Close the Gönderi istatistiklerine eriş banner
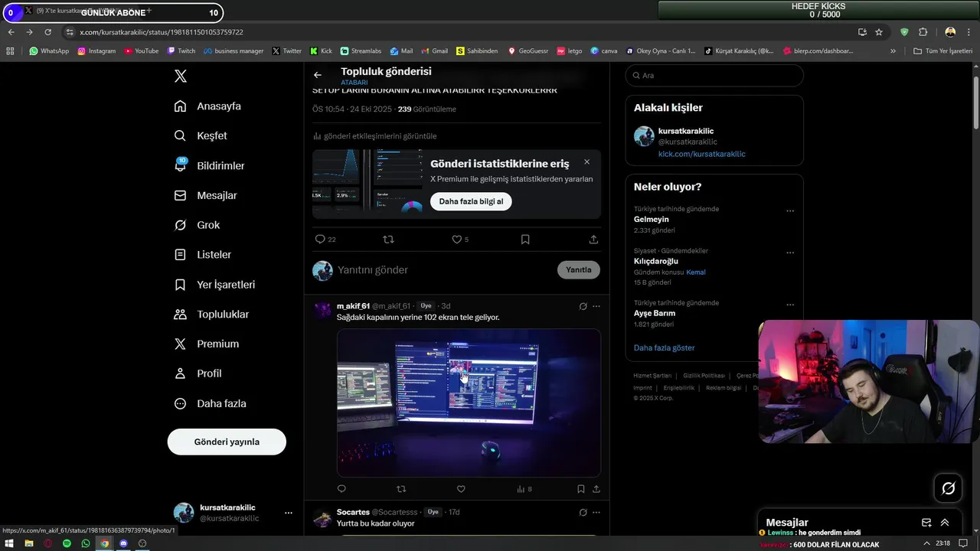Viewport: 980px width, 551px height. click(x=586, y=161)
